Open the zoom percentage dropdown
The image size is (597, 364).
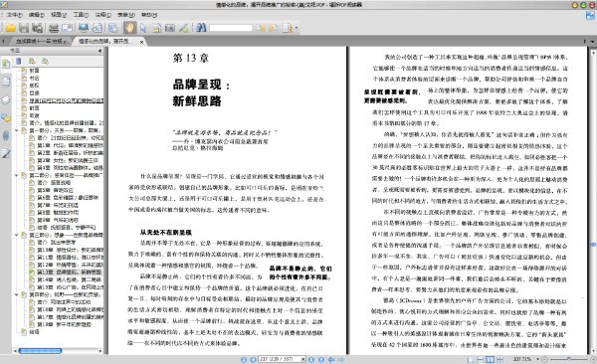click(x=537, y=359)
